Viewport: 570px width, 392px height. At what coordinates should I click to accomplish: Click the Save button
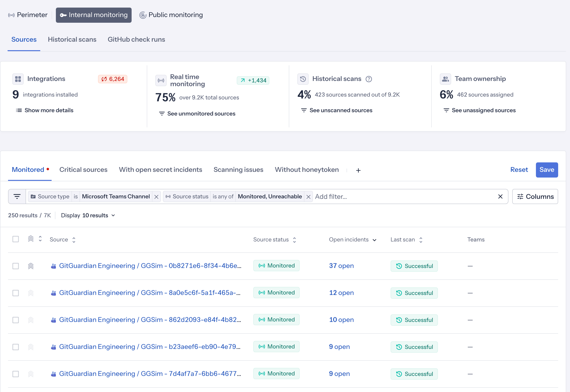coord(547,170)
